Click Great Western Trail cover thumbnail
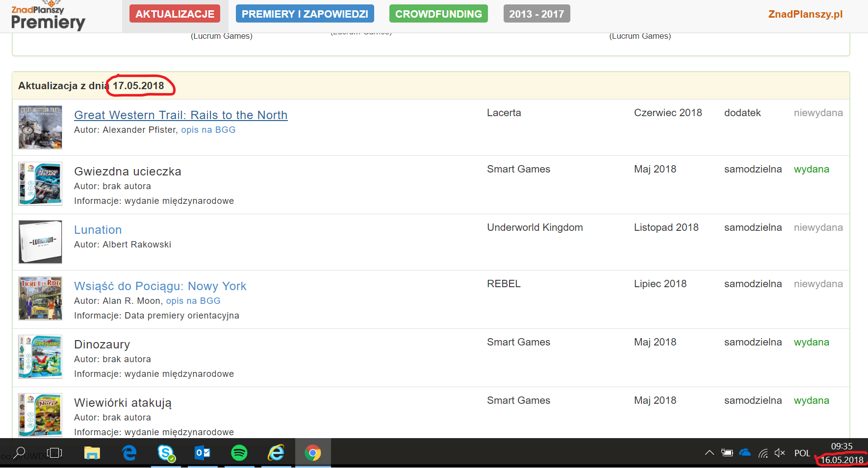The height and width of the screenshot is (468, 868). [40, 127]
